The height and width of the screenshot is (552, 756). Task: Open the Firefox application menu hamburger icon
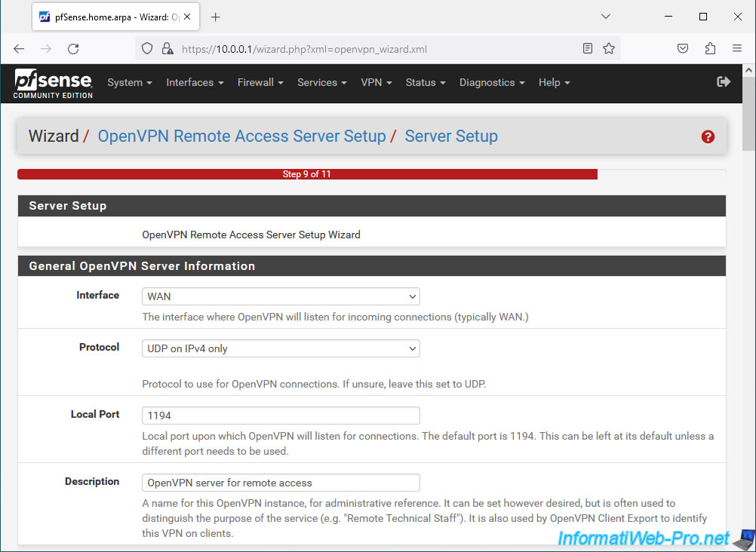click(x=736, y=48)
